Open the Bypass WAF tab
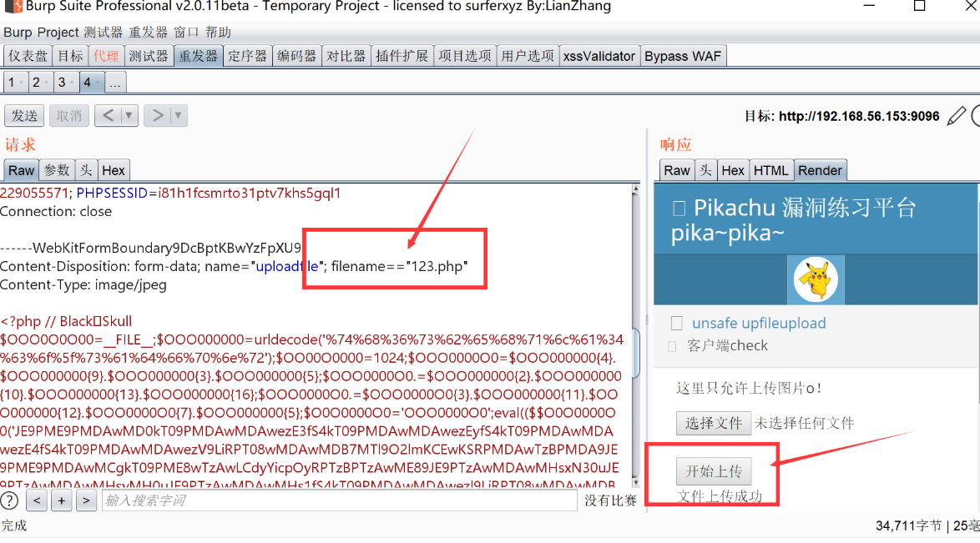This screenshot has width=980, height=543. [683, 56]
